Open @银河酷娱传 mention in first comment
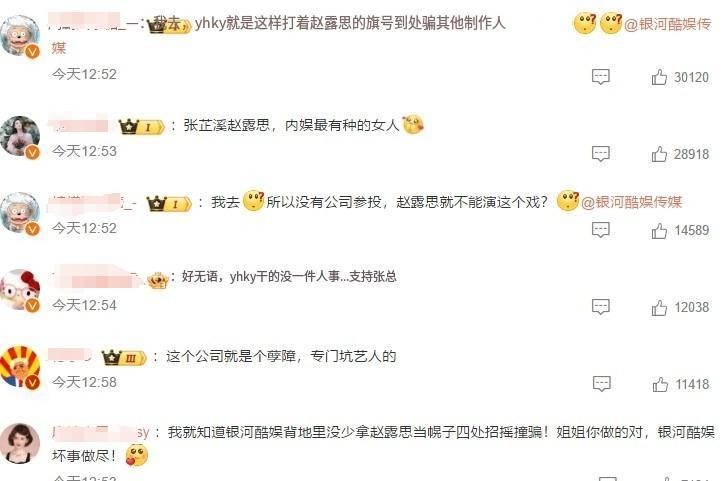 [x=668, y=24]
